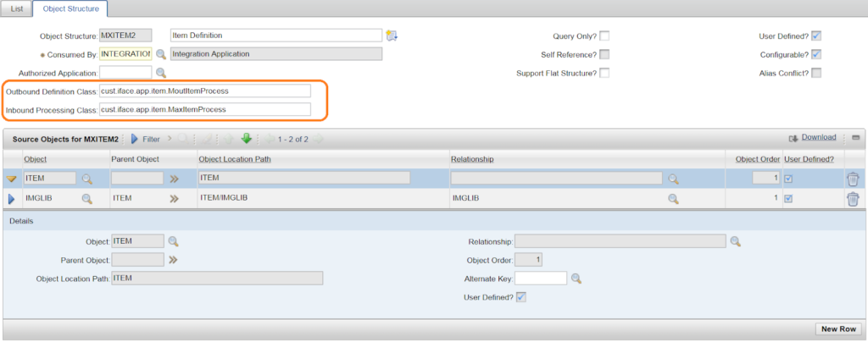The image size is (868, 342).
Task: Delete the ITEM row using its trash icon
Action: [853, 179]
